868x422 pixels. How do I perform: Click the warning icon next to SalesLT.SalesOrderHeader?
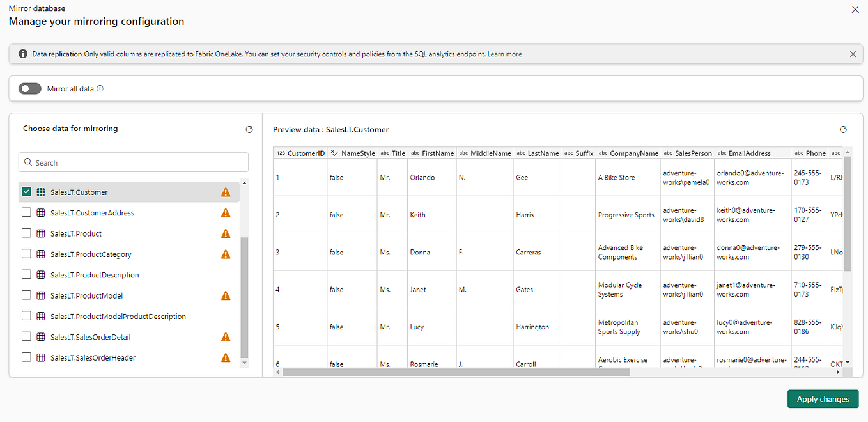(226, 357)
